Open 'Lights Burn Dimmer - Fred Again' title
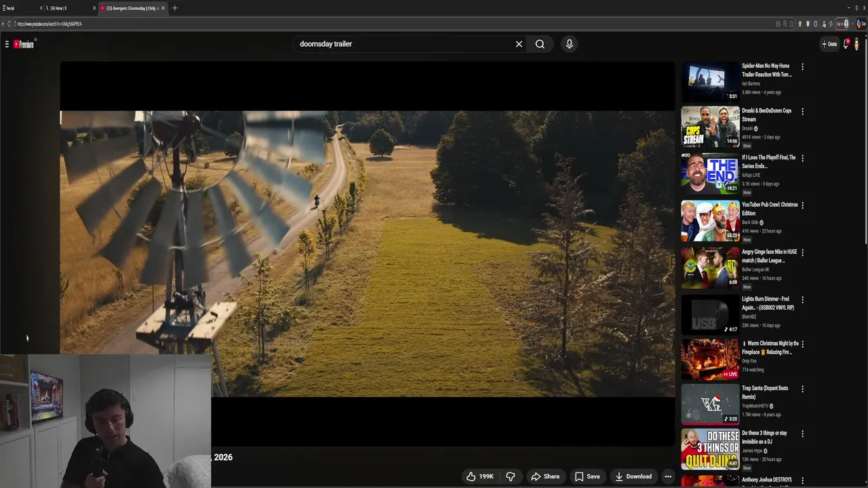 [768, 303]
